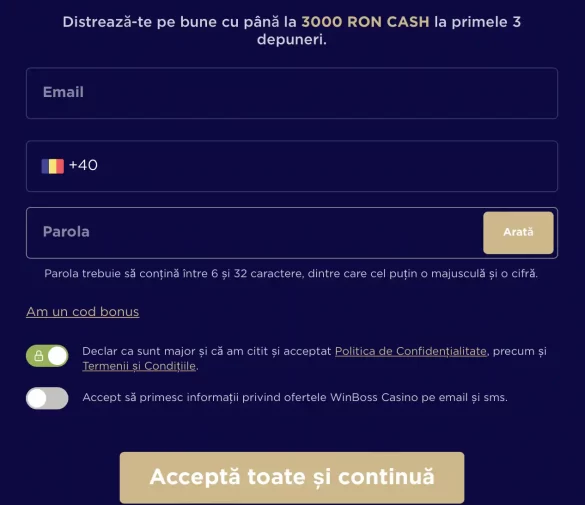Click the 3000 RON CASH highlighted text

coord(365,22)
